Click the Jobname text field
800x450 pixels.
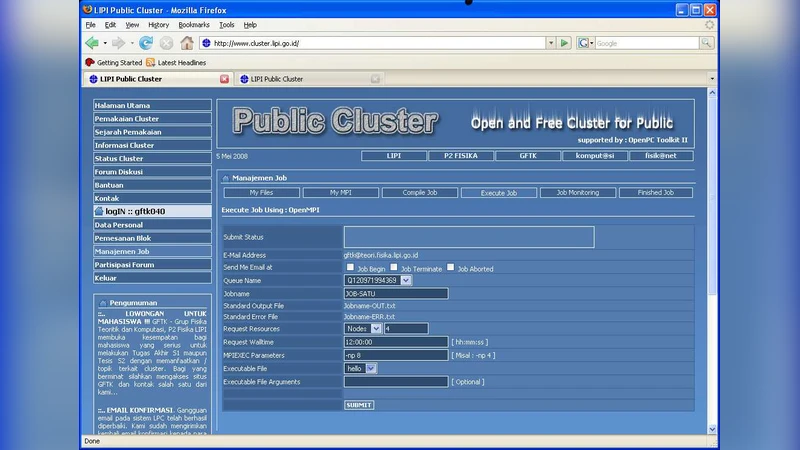[x=396, y=293]
